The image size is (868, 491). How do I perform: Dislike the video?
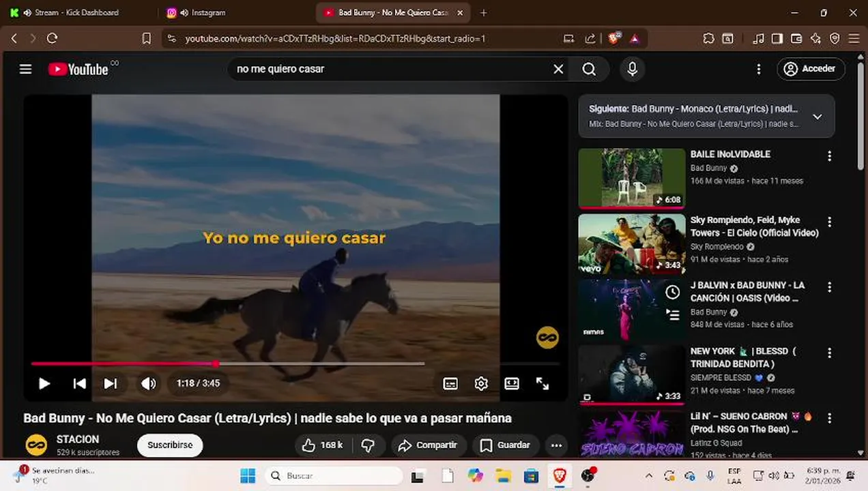368,445
